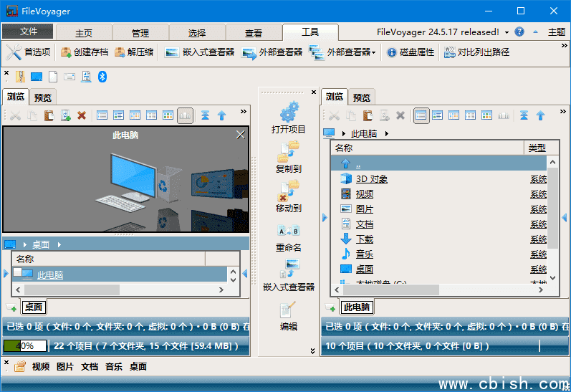This screenshot has width=571, height=392.
Task: Click Extract (解压缩) button
Action: click(x=134, y=52)
